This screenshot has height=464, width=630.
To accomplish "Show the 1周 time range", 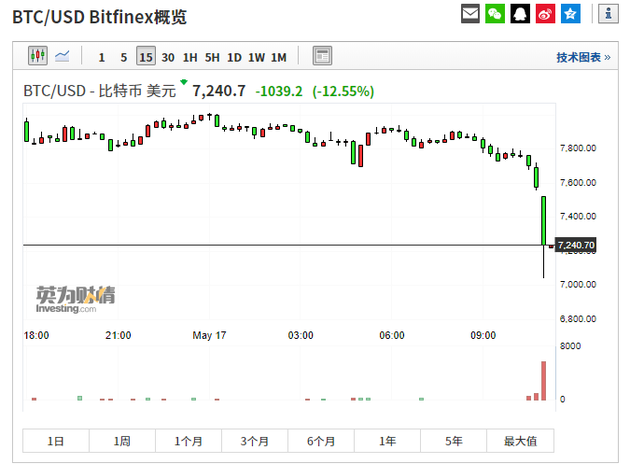I will (x=122, y=441).
